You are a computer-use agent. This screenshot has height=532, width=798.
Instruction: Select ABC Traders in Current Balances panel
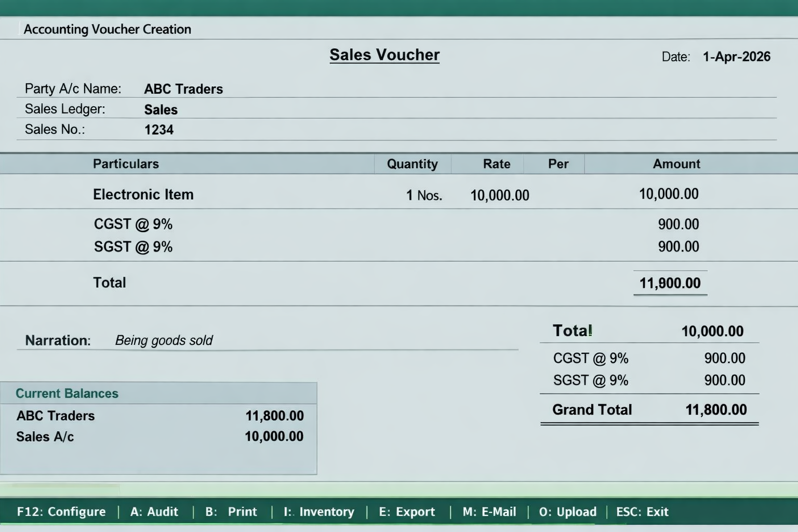pyautogui.click(x=55, y=415)
